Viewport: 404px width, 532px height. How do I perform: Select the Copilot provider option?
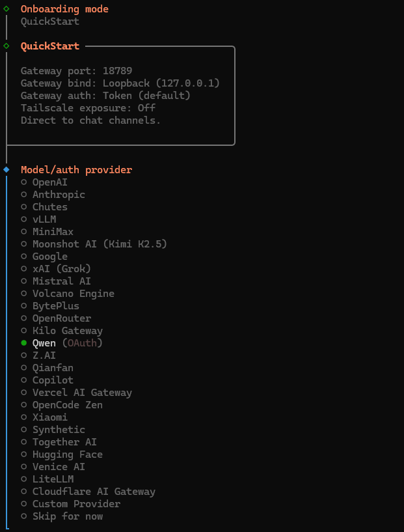pos(47,380)
